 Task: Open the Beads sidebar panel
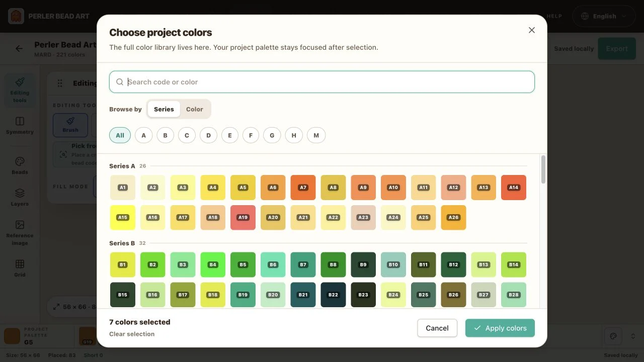pos(20,165)
